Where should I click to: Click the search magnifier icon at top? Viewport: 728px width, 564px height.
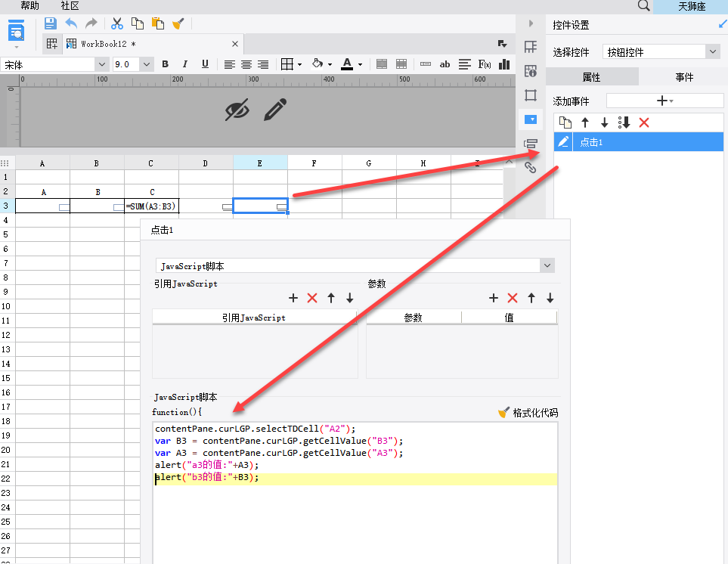(x=643, y=5)
